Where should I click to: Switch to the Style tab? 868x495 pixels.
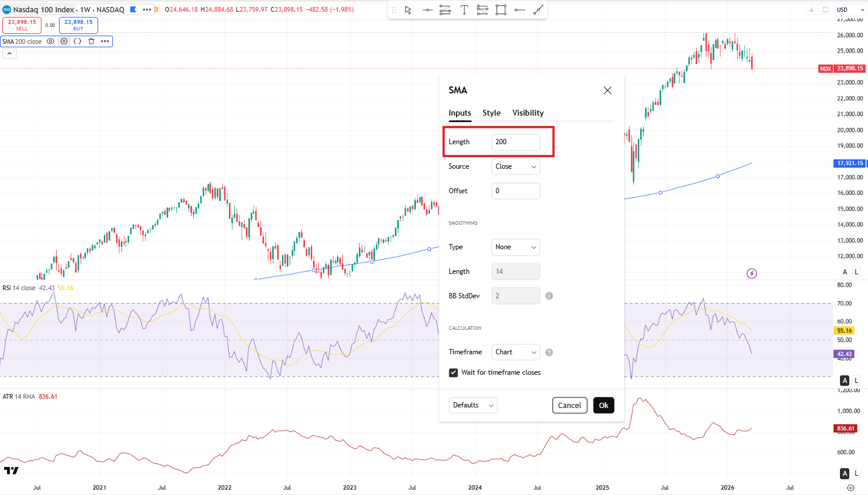[491, 113]
